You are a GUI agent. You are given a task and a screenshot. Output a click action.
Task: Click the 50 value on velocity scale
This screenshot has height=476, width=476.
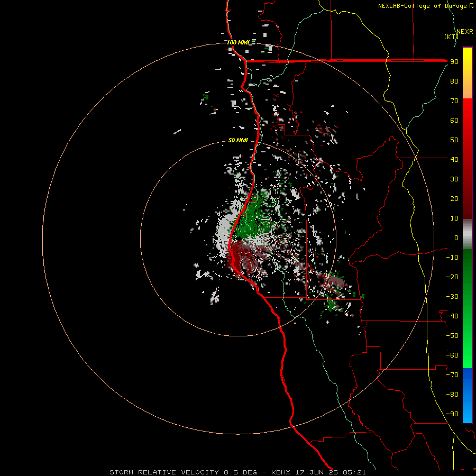(454, 140)
